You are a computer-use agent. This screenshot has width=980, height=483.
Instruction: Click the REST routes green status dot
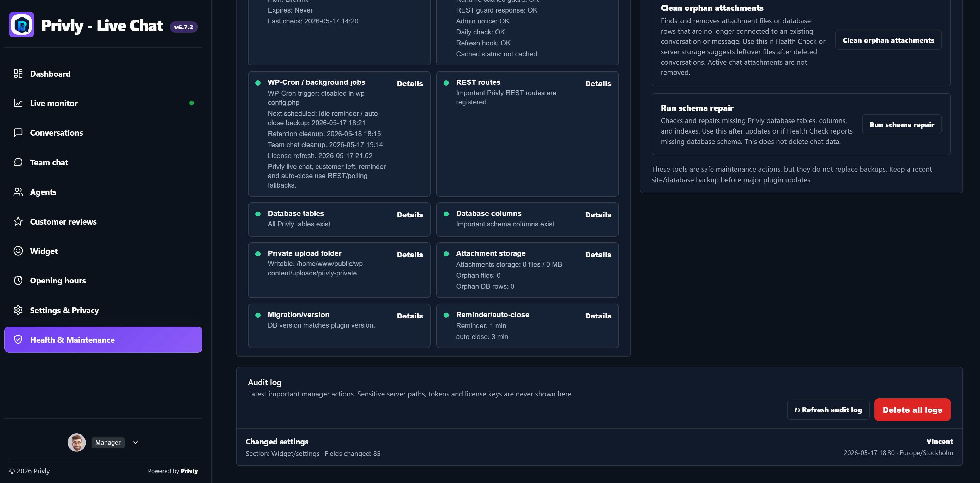(x=446, y=83)
